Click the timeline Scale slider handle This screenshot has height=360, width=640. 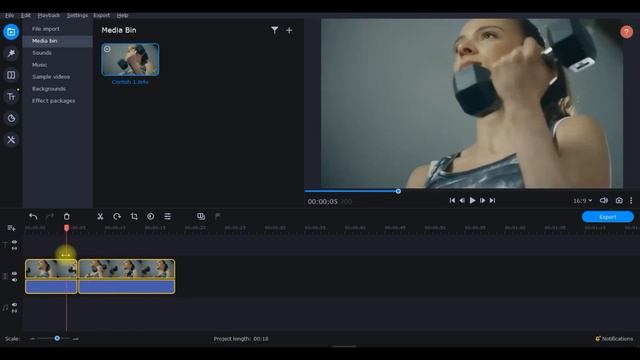pyautogui.click(x=57, y=338)
